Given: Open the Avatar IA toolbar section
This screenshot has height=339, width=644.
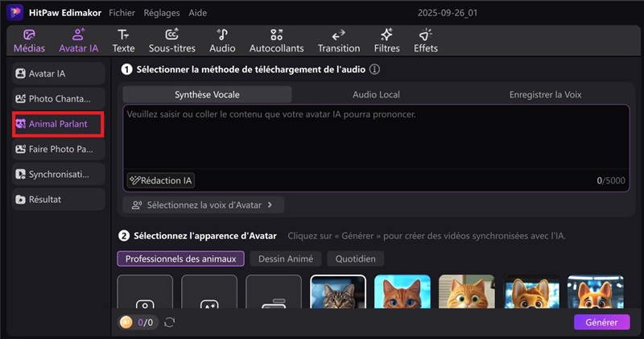Looking at the screenshot, I should pos(78,41).
